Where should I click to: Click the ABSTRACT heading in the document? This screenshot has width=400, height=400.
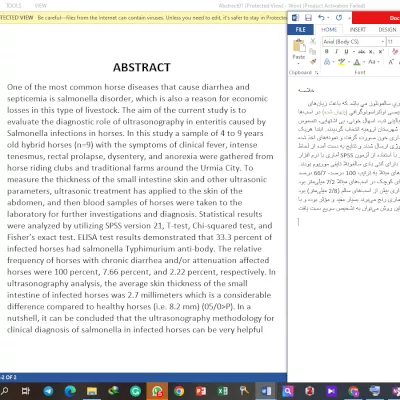tap(142, 67)
